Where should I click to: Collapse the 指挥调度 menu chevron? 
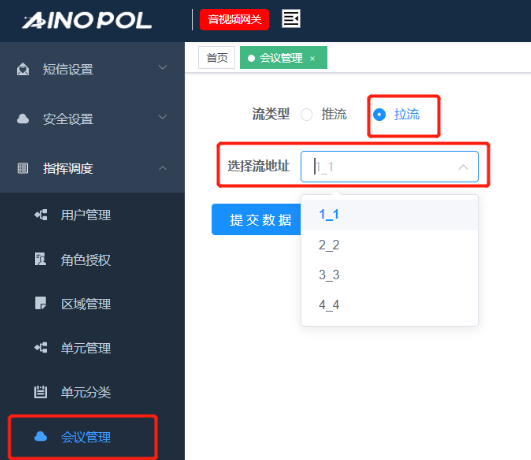163,168
